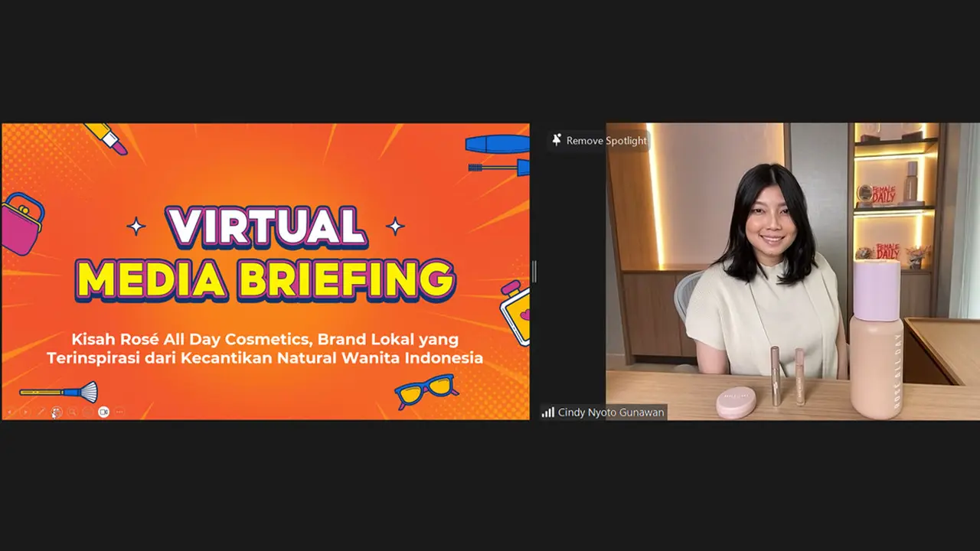Select the speaker's video feed
Viewport: 980px width, 551px height.
[792, 272]
